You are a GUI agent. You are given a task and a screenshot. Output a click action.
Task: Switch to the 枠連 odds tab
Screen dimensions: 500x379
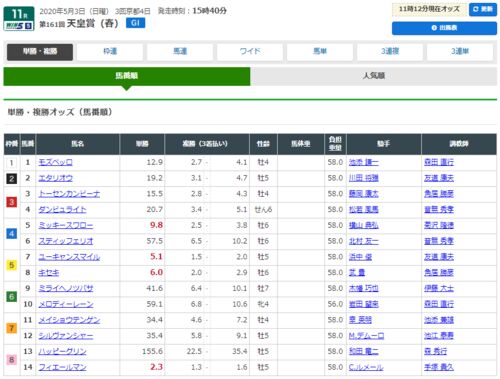click(110, 52)
